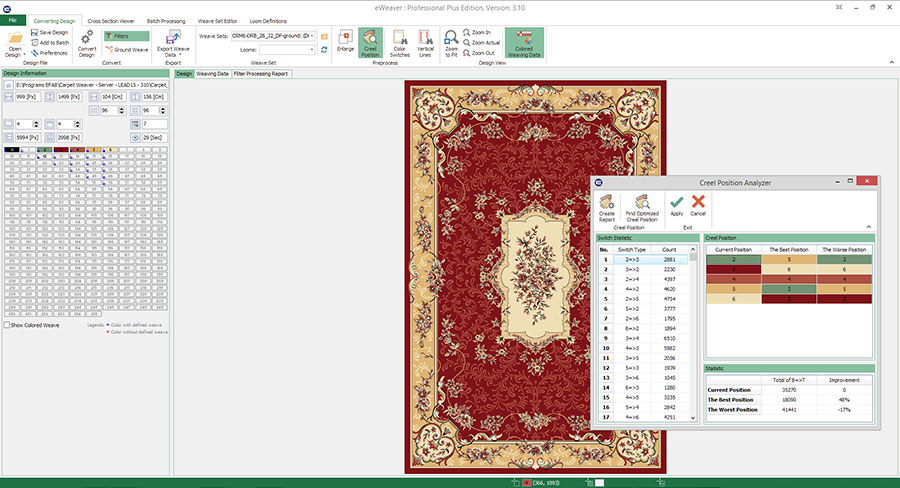Image resolution: width=900 pixels, height=488 pixels.
Task: Click 1499 [Px] height field
Action: (69, 97)
